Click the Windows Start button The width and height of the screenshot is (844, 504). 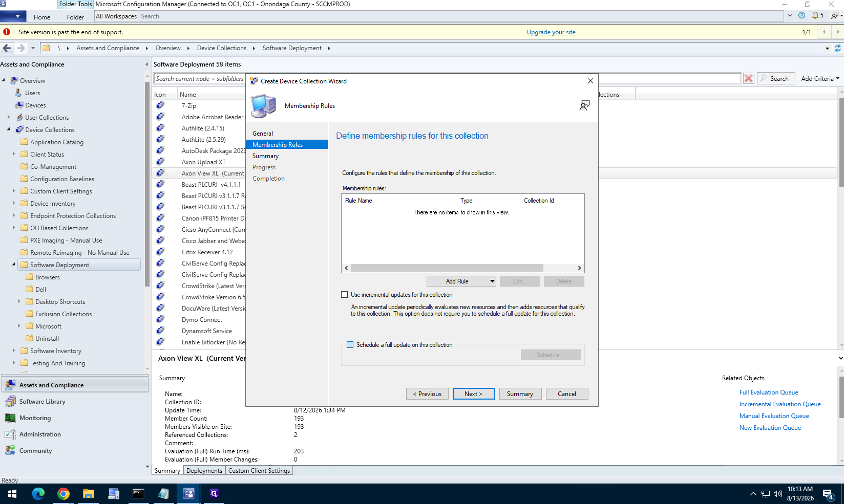tap(12, 494)
